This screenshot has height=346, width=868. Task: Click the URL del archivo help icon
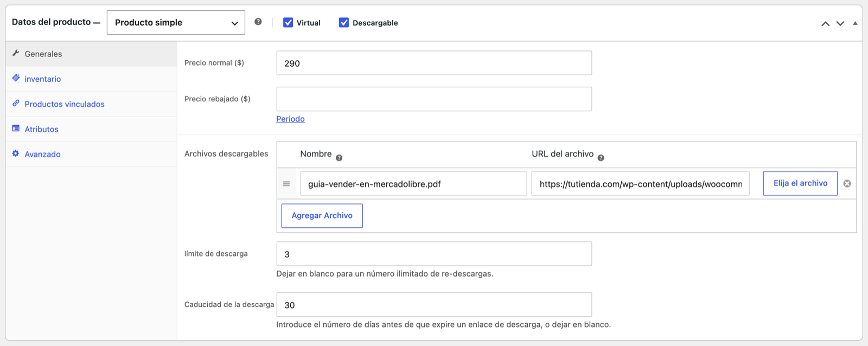(601, 158)
